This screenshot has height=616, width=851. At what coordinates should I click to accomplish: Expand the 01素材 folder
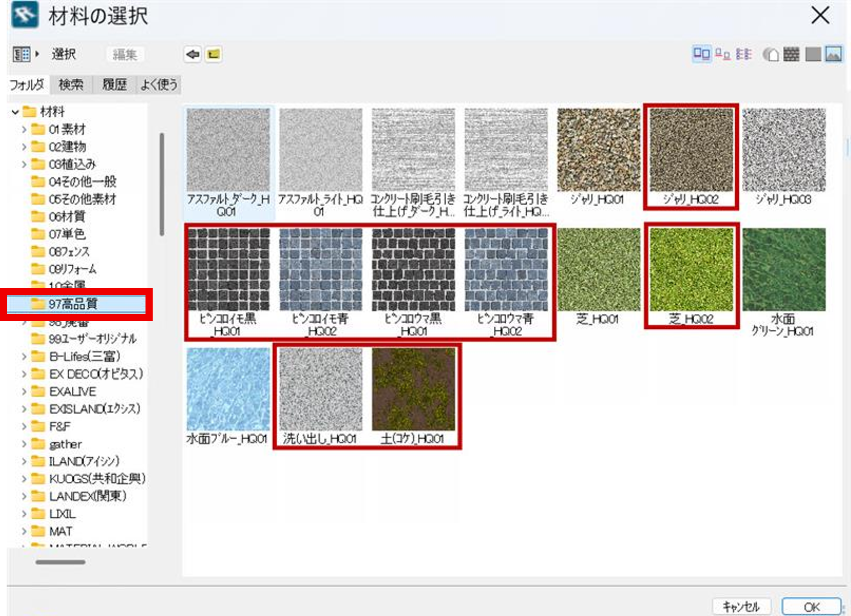click(x=24, y=130)
